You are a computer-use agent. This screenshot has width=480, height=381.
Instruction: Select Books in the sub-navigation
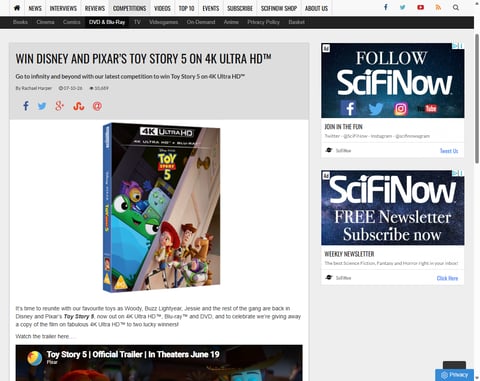(20, 22)
